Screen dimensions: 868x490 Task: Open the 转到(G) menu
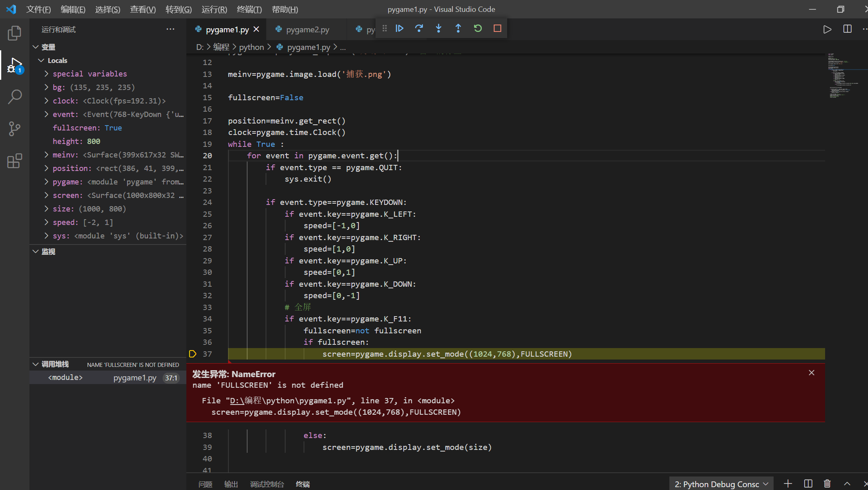(x=179, y=9)
